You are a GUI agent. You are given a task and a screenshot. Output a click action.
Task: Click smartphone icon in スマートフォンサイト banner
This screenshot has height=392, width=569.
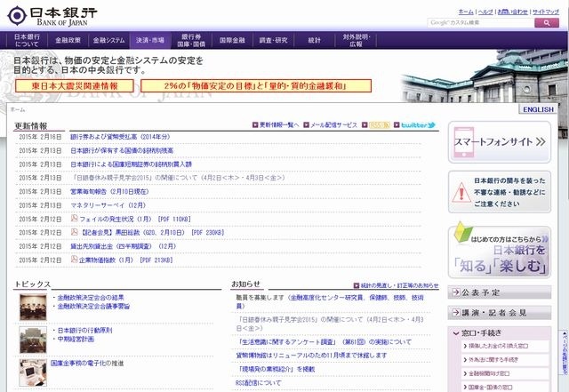point(464,142)
